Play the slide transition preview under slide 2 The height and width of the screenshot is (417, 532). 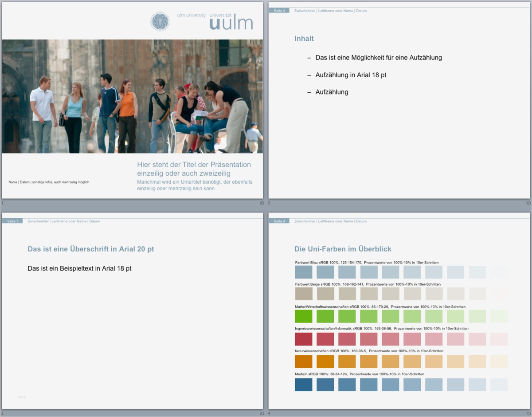[528, 203]
